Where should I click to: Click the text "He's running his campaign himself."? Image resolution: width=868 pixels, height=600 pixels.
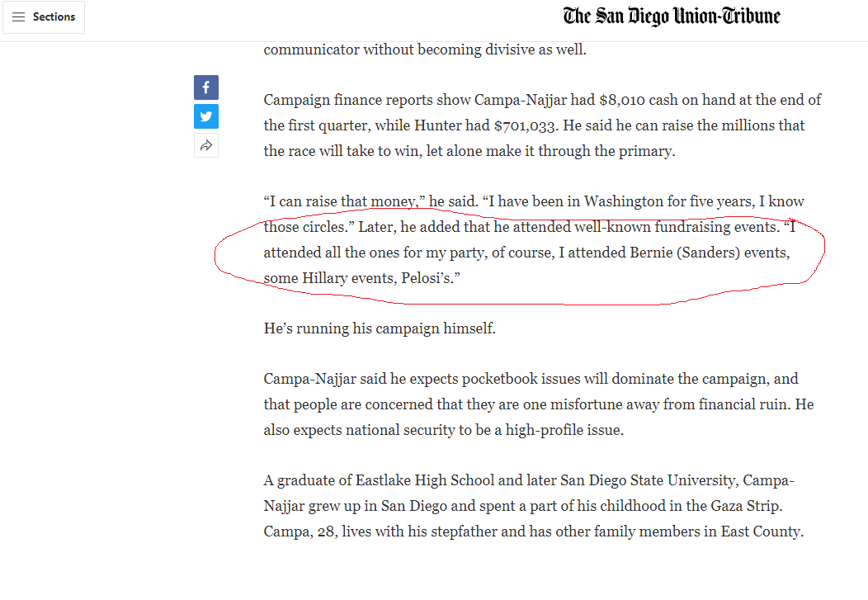380,328
